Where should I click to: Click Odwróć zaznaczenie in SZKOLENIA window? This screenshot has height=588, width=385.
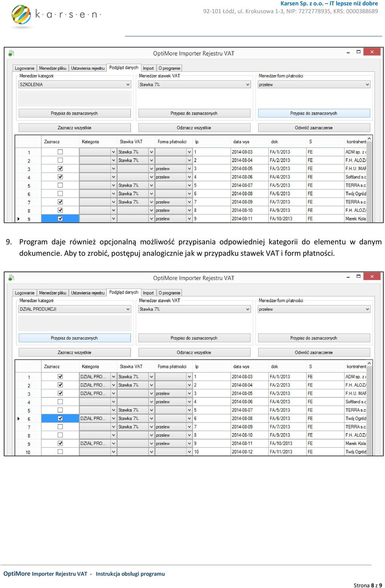pos(314,128)
